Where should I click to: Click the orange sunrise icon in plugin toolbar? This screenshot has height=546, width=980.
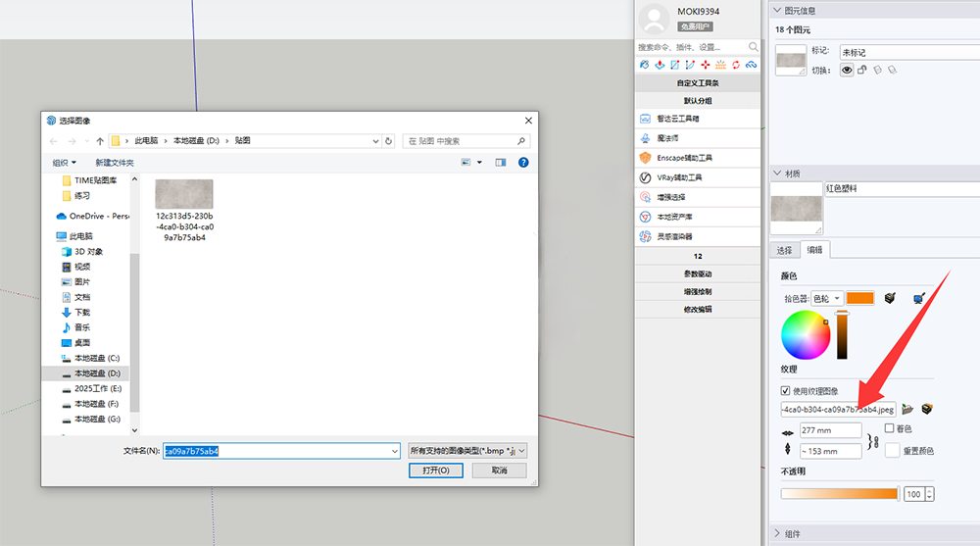coord(720,65)
